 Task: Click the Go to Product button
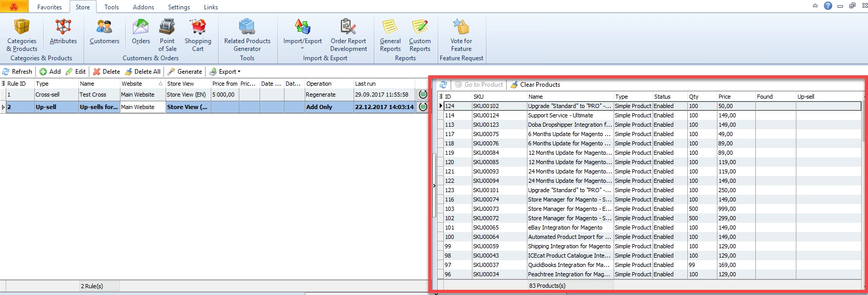(479, 85)
